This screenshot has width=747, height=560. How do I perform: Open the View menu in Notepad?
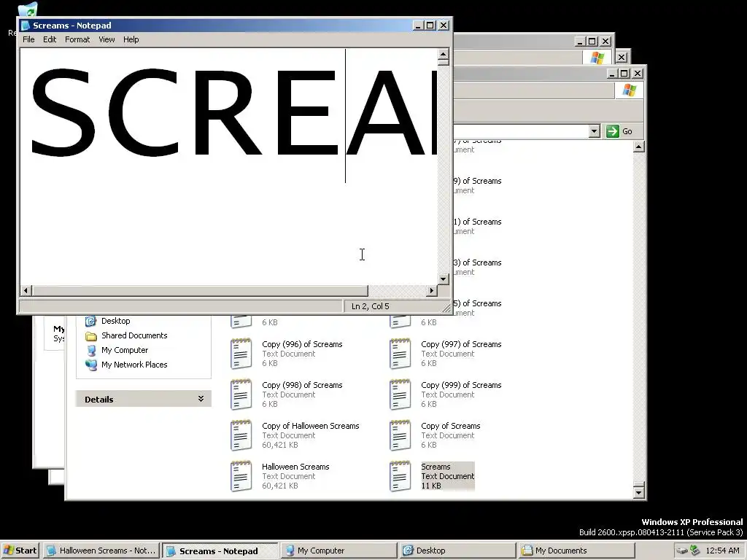(x=107, y=39)
